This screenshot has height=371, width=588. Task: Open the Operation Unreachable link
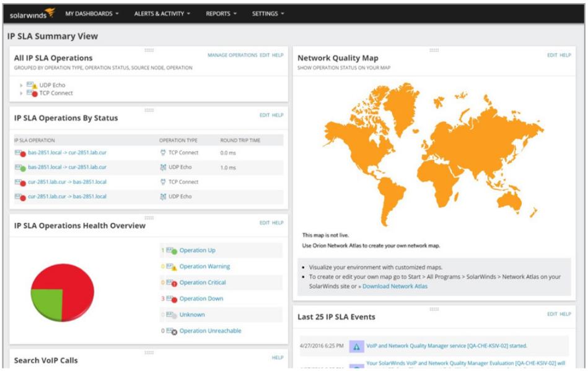(211, 331)
